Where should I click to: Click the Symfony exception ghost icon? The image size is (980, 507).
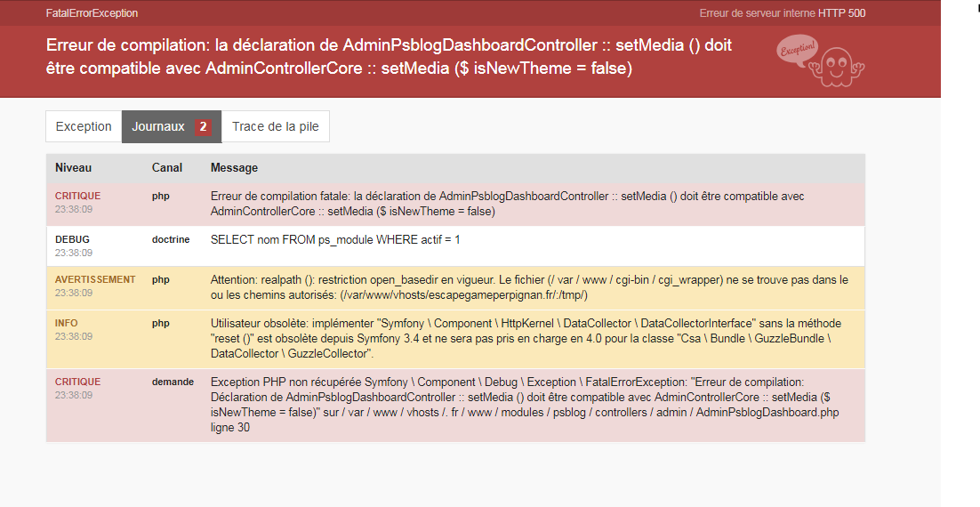click(x=821, y=60)
